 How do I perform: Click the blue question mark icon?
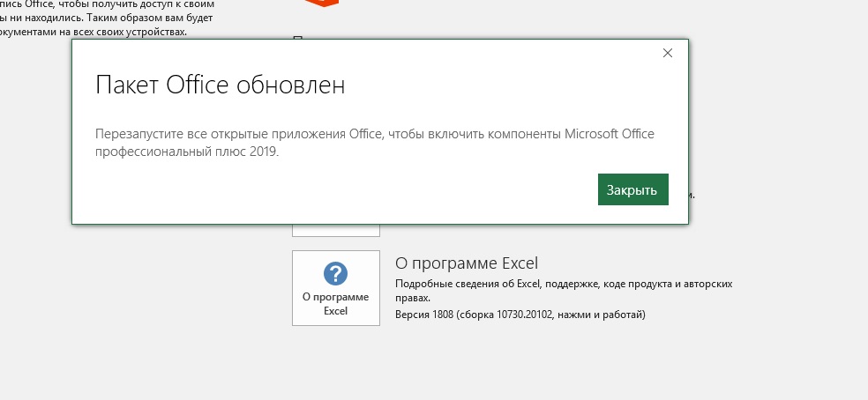335,273
